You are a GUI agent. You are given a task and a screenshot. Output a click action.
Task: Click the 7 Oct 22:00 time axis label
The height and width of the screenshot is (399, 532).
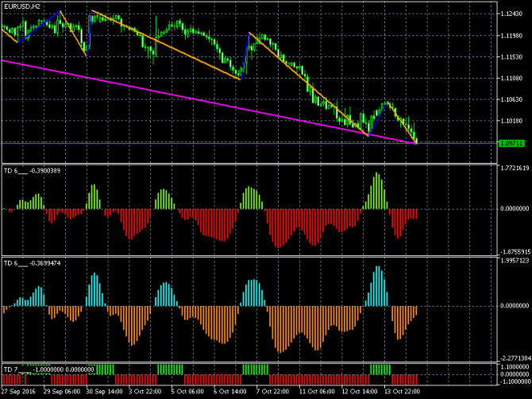[x=273, y=391]
